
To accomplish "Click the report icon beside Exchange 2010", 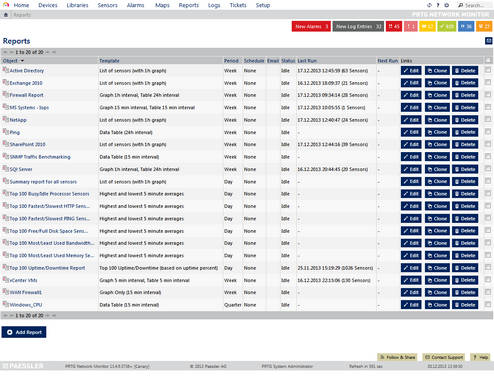I will pos(6,82).
